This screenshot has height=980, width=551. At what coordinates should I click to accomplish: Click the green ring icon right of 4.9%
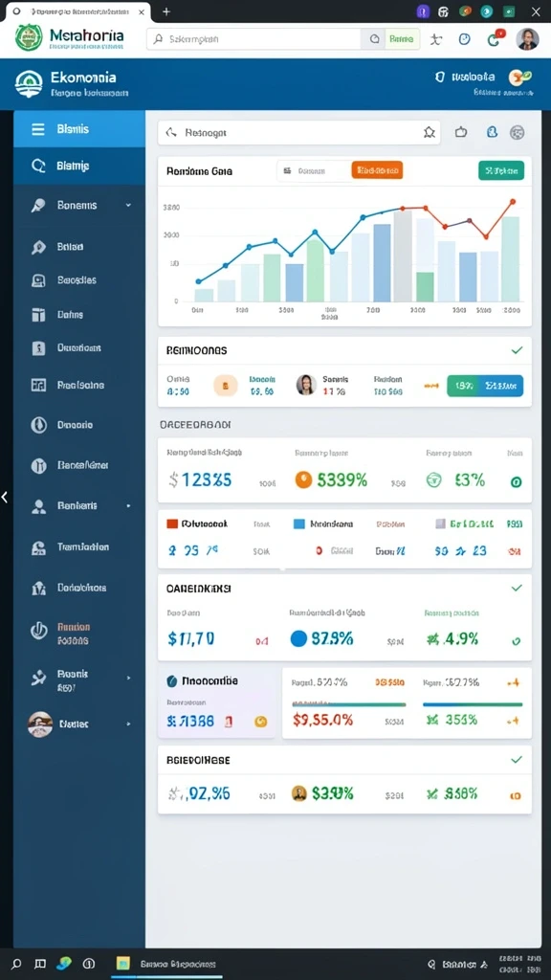[x=516, y=640]
